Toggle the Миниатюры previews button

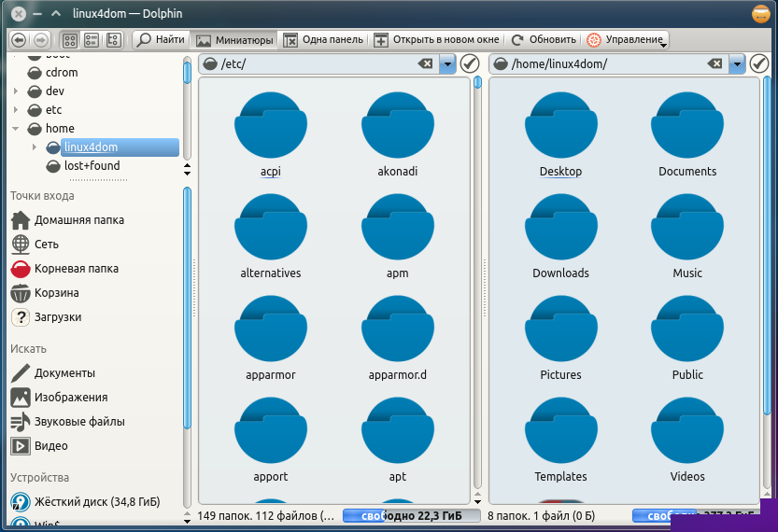pyautogui.click(x=234, y=39)
